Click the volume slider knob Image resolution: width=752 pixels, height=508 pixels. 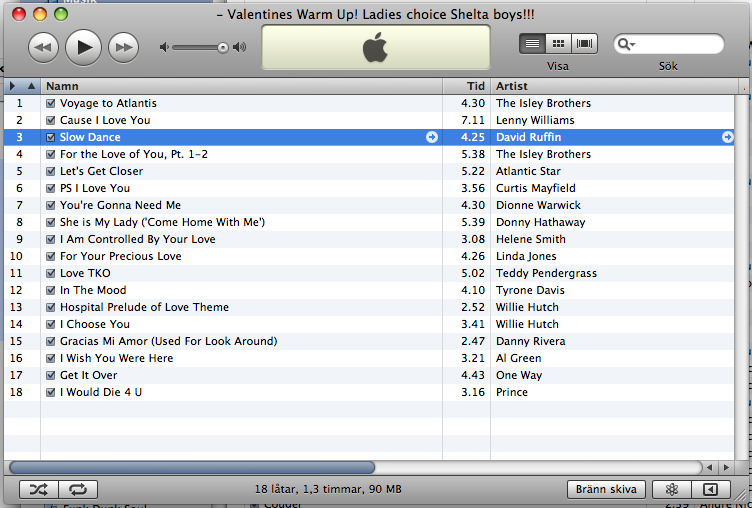[223, 47]
